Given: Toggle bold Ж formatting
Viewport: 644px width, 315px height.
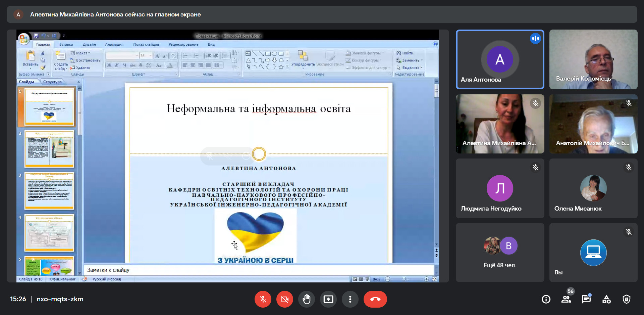Looking at the screenshot, I should 109,65.
